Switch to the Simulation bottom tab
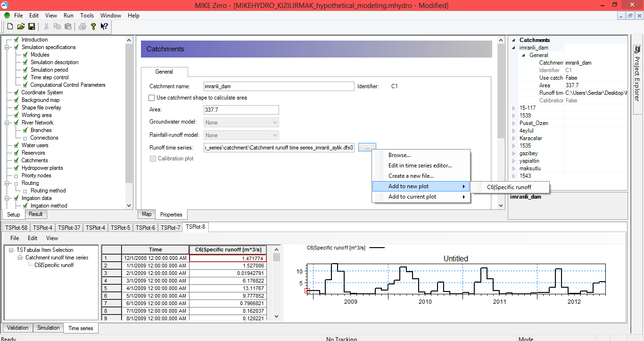Screen dimensions: 644x341 coord(49,328)
